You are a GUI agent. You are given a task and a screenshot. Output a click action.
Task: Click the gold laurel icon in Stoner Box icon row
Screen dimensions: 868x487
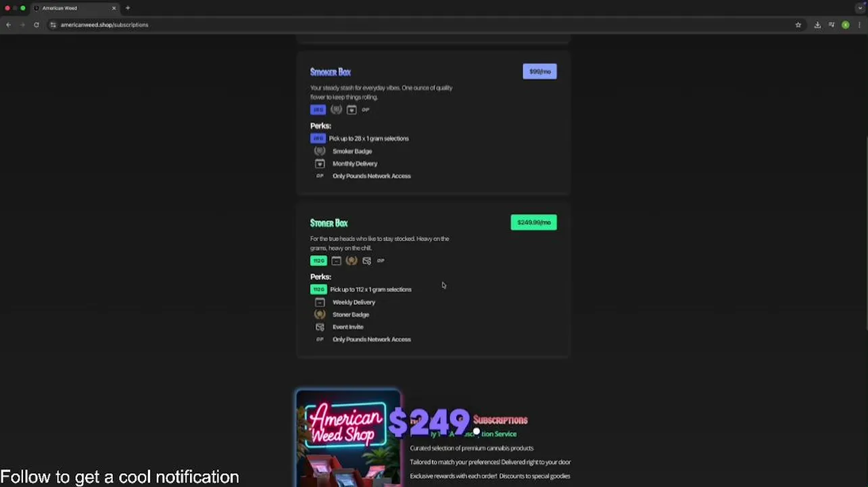tap(352, 260)
